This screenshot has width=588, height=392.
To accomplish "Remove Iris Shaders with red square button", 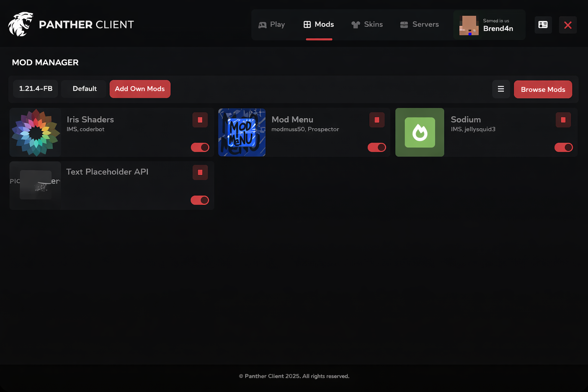I will (x=200, y=120).
